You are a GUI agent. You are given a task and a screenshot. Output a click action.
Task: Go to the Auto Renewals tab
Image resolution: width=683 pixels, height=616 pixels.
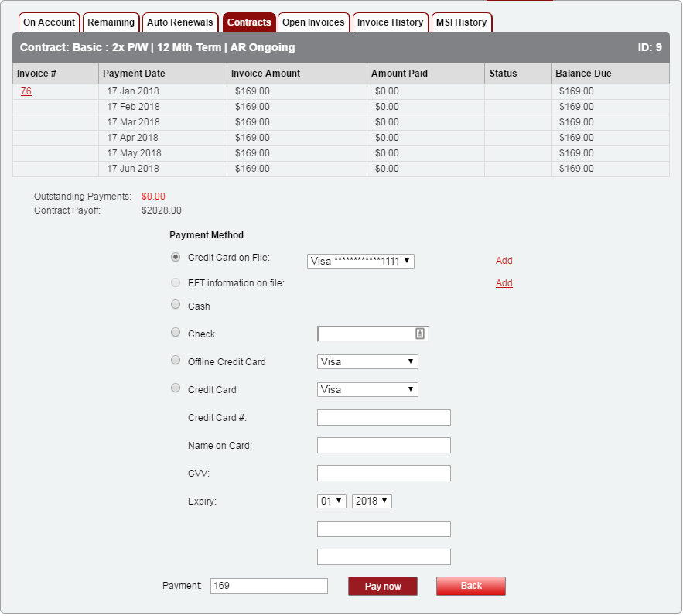(x=179, y=22)
